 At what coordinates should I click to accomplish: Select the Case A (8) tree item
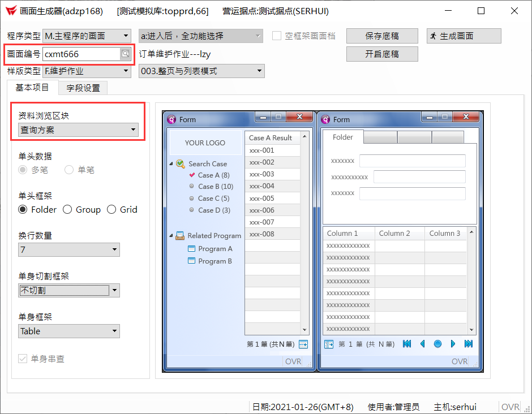tap(214, 175)
